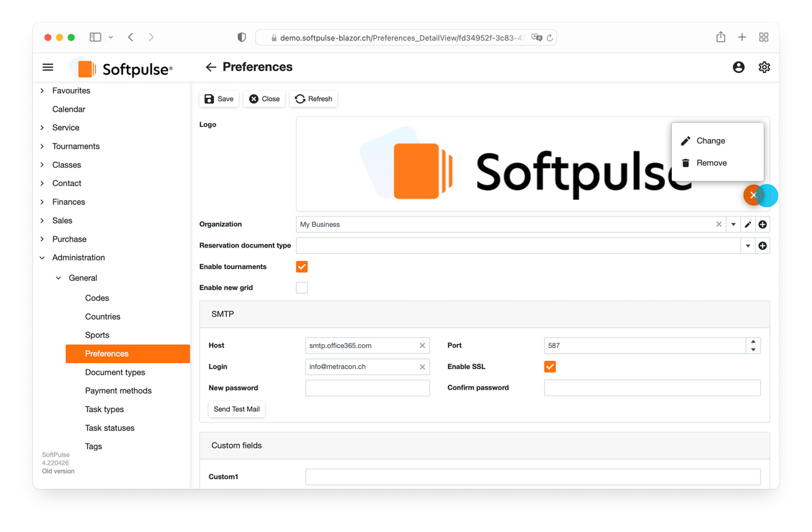The height and width of the screenshot is (532, 812).
Task: Expand the Service section
Action: [x=43, y=128]
